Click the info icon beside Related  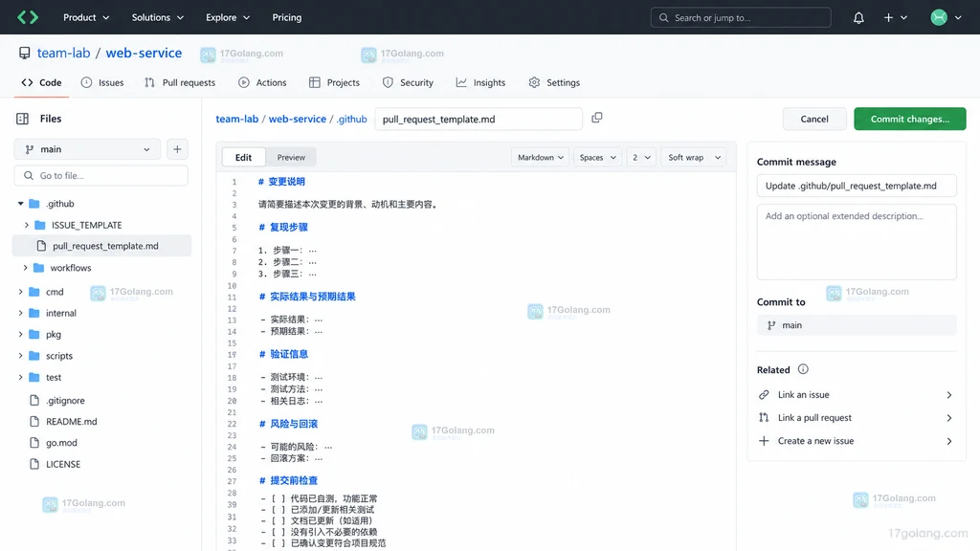point(803,369)
